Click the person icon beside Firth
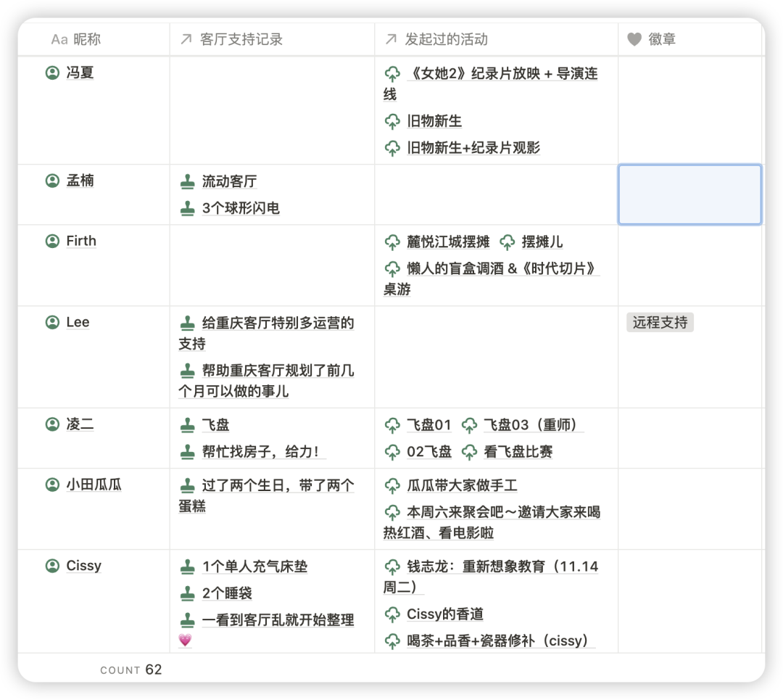 click(x=52, y=242)
